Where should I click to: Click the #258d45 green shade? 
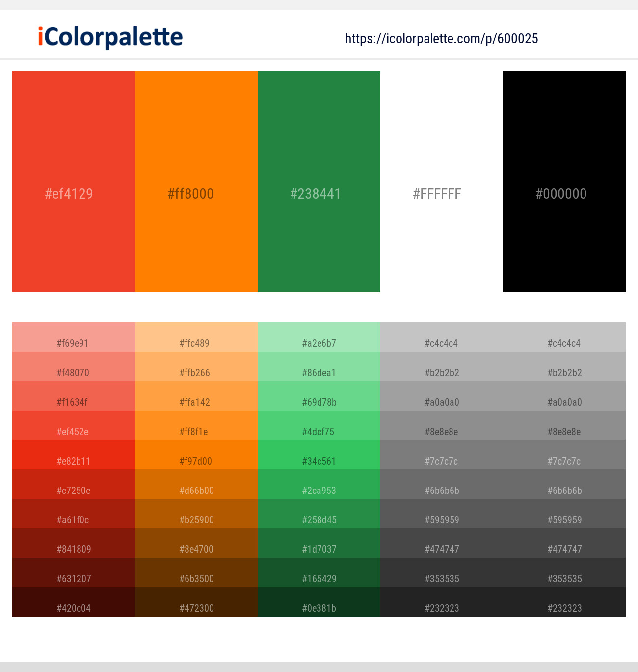[319, 514]
